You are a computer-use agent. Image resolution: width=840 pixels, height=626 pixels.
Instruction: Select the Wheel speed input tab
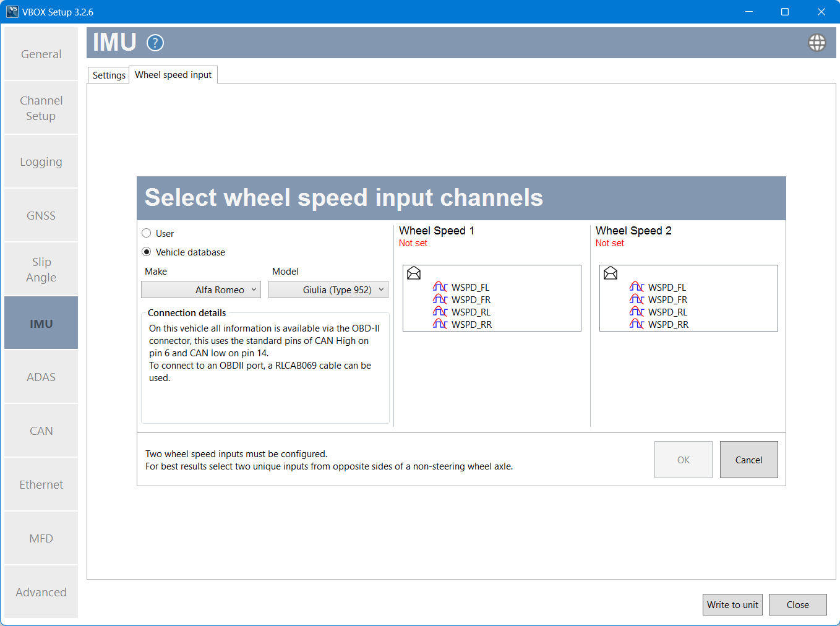click(173, 74)
